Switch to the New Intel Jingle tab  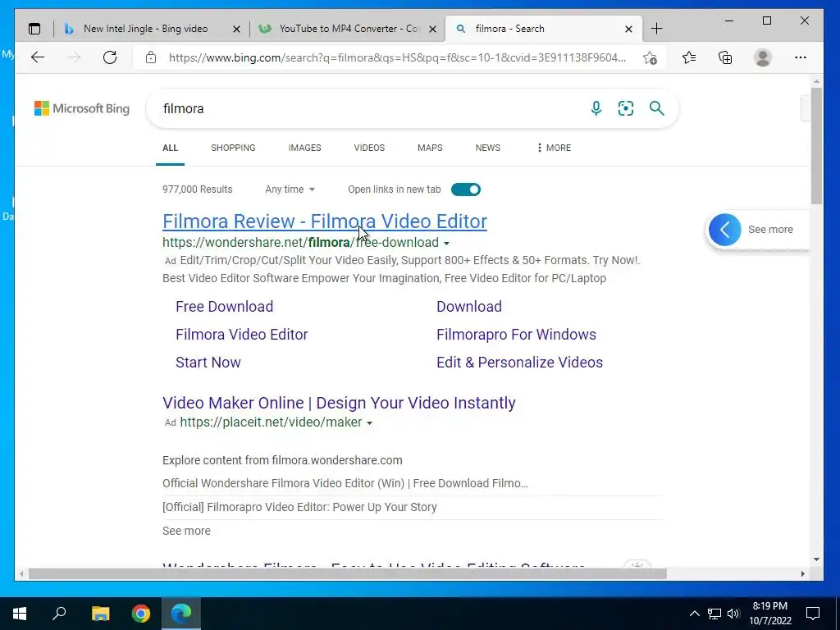144,29
